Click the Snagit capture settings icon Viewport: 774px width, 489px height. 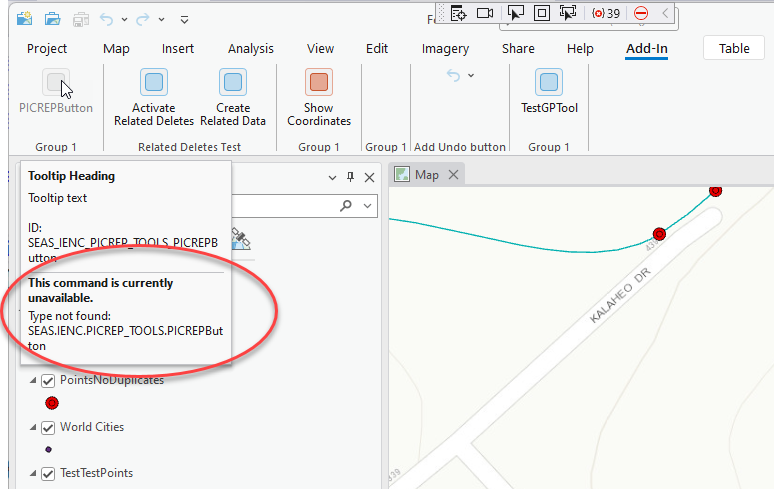(459, 13)
